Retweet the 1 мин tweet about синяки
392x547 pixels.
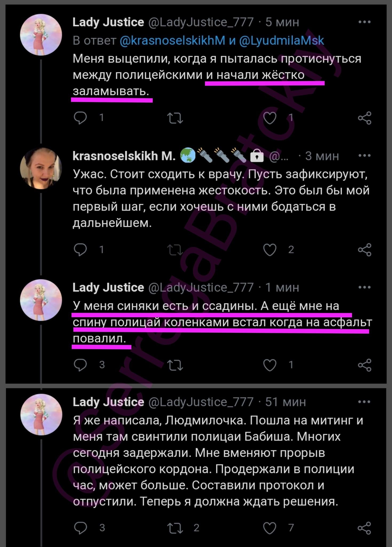point(175,365)
